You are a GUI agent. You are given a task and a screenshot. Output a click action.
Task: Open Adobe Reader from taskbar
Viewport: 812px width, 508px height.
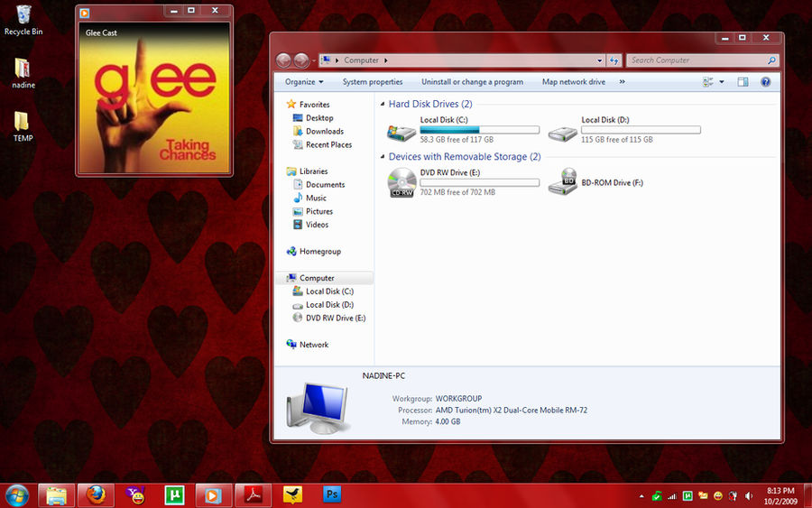point(254,495)
